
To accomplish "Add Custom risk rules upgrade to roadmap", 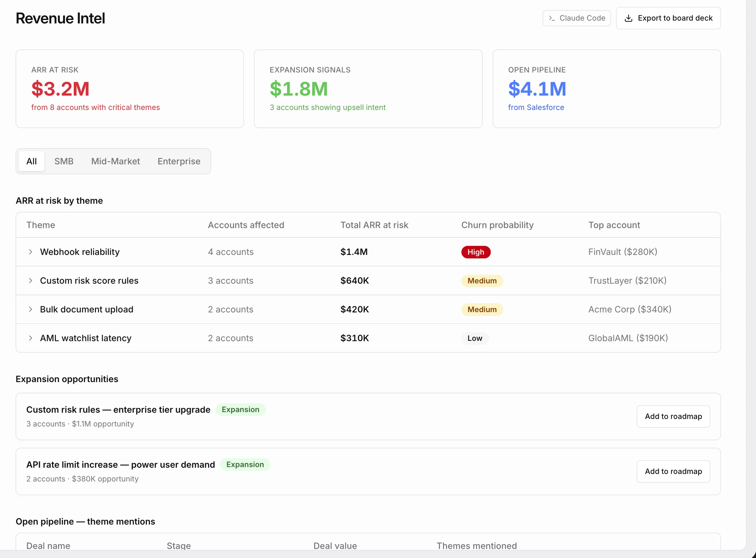I will [x=673, y=416].
